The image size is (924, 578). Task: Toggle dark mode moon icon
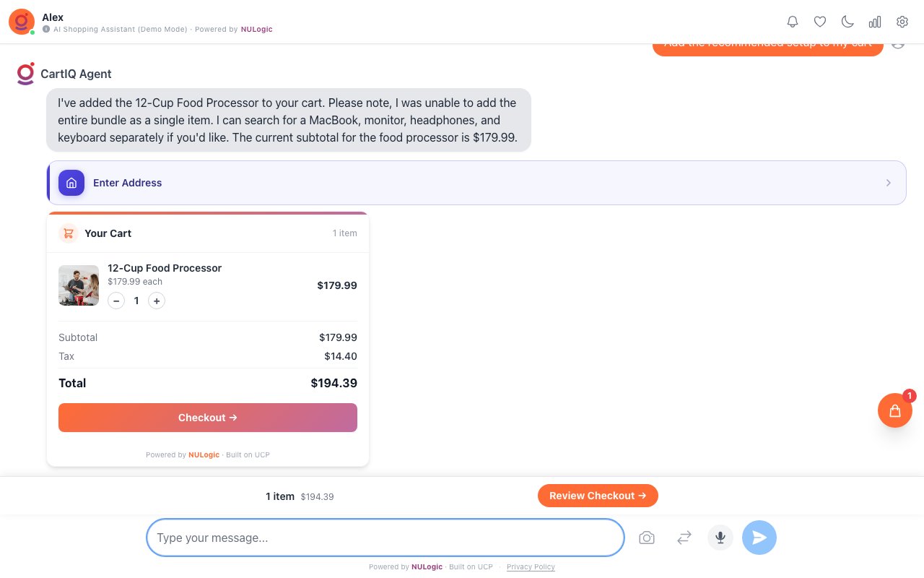tap(847, 22)
